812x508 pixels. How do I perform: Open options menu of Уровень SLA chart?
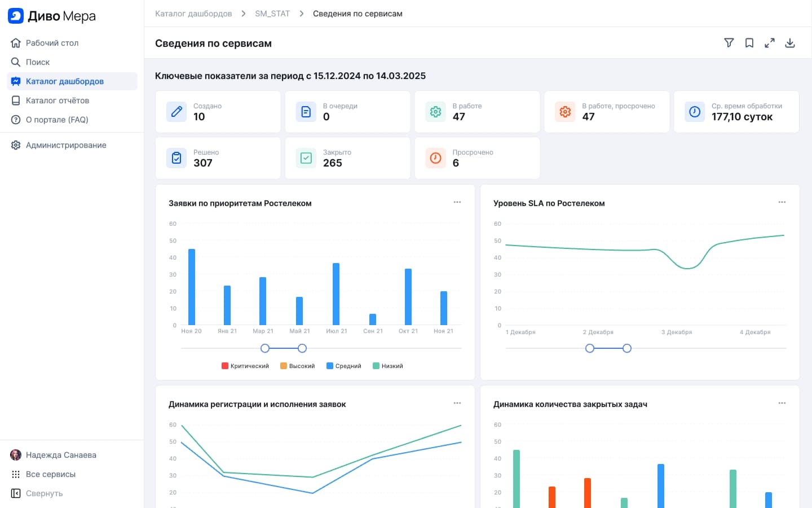782,202
